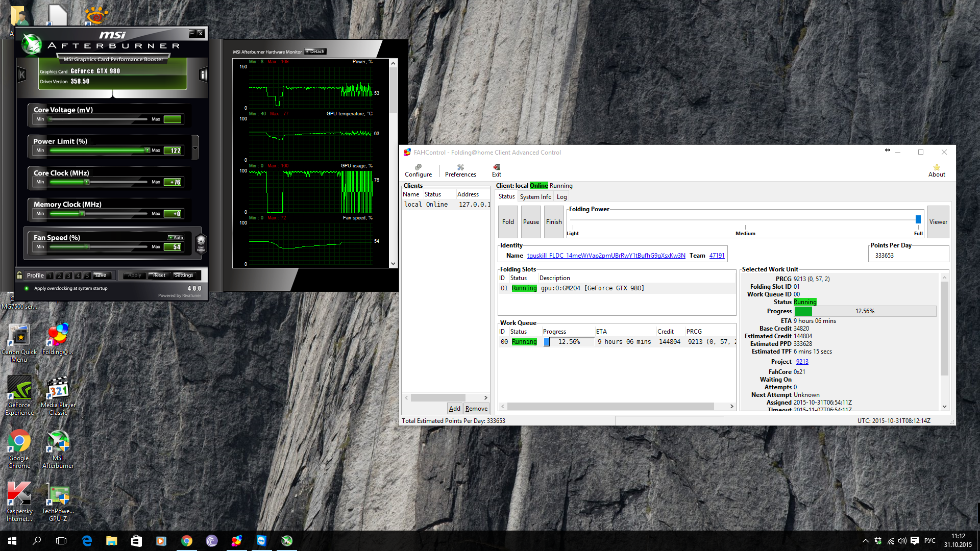Switch to the Log tab

click(561, 197)
